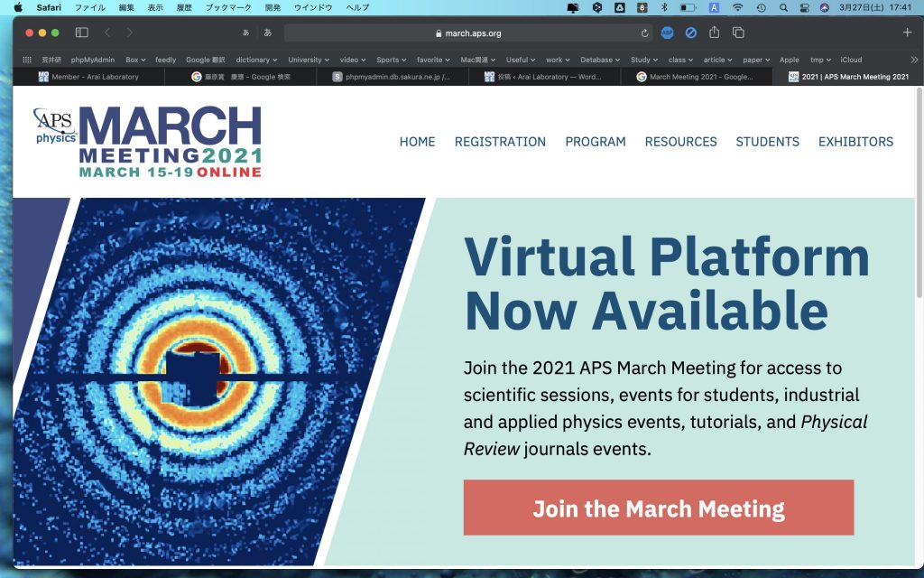Image resolution: width=924 pixels, height=578 pixels.
Task: Open Spotlight search
Action: click(x=783, y=7)
